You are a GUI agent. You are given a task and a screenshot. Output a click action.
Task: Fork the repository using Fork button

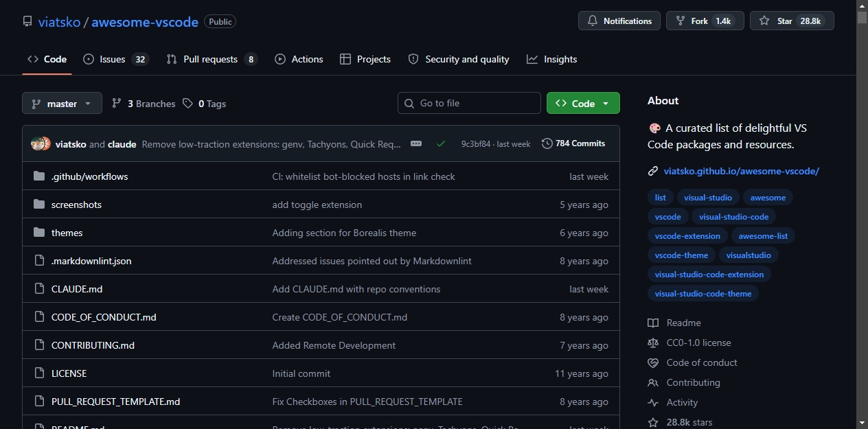point(705,21)
